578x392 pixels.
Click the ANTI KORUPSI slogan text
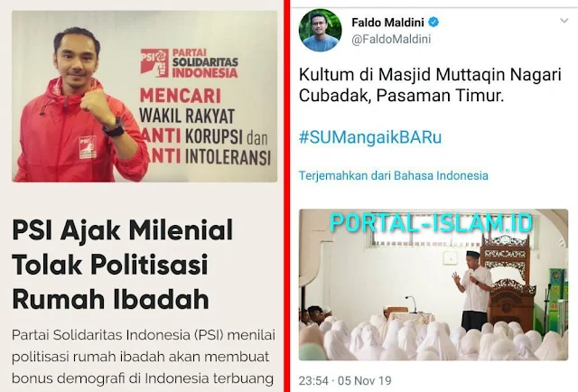(203, 136)
